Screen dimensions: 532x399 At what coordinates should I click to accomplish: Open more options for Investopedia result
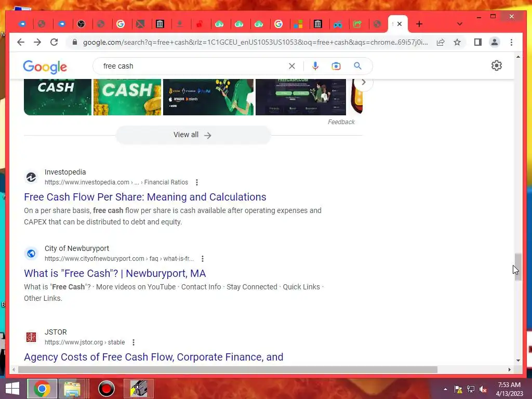pos(197,182)
